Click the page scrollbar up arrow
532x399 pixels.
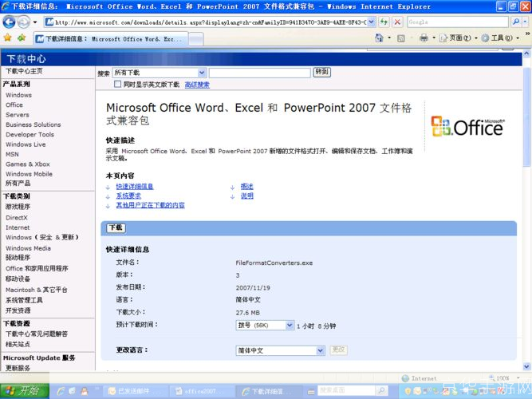(x=526, y=53)
